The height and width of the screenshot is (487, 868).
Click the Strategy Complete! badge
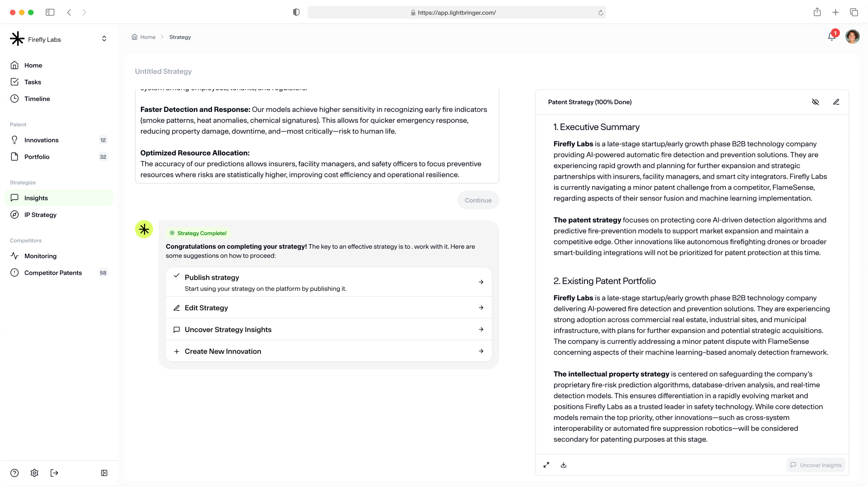(198, 233)
